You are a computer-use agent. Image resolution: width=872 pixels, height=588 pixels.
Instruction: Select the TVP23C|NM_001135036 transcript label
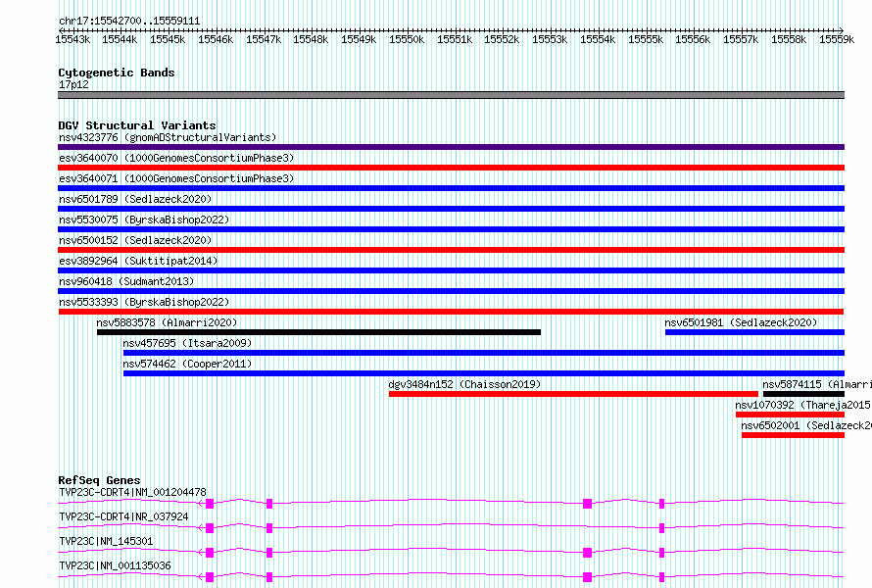click(115, 565)
